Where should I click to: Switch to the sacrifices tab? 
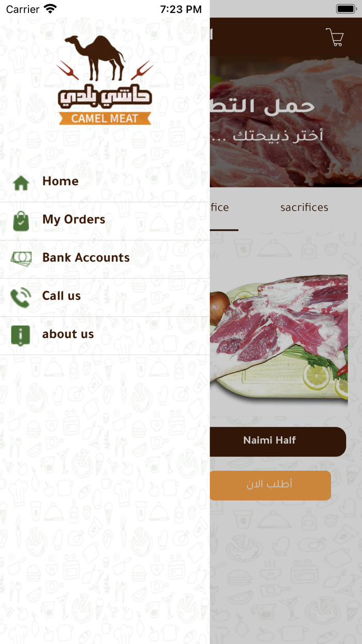point(304,208)
